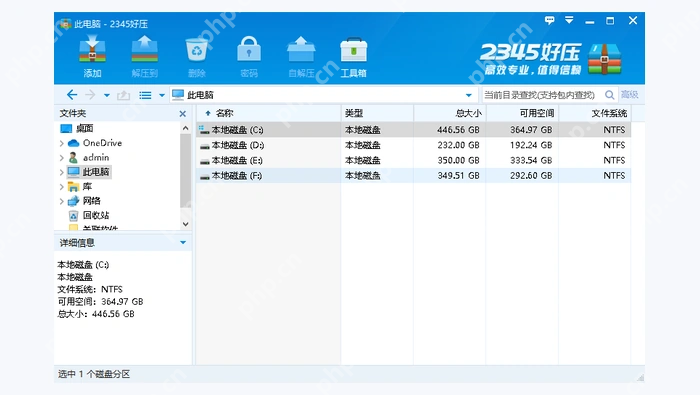
Task: Click the 密码 (Password) lock icon
Action: click(249, 49)
